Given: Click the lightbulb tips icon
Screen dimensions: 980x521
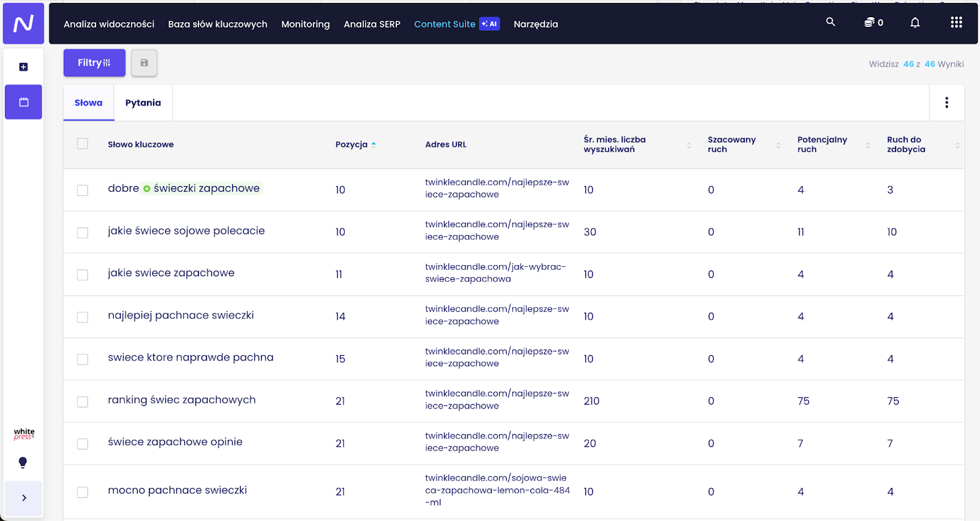Looking at the screenshot, I should pyautogui.click(x=23, y=462).
